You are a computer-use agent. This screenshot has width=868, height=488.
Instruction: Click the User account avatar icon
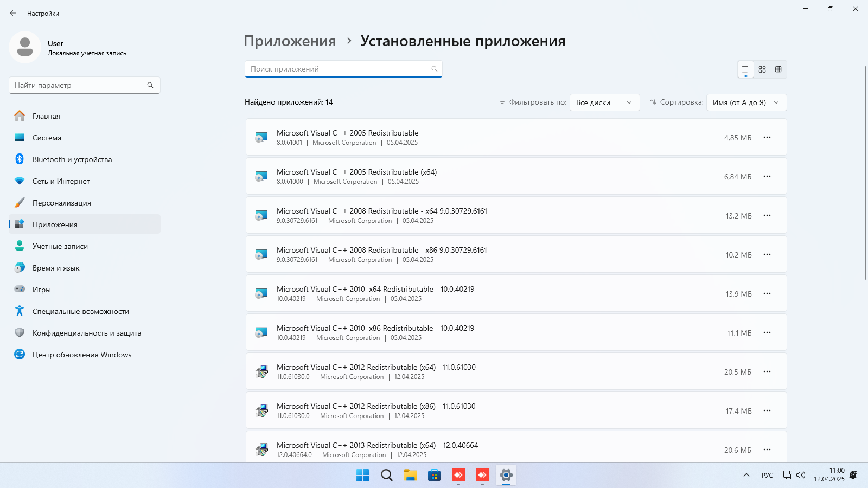[25, 47]
